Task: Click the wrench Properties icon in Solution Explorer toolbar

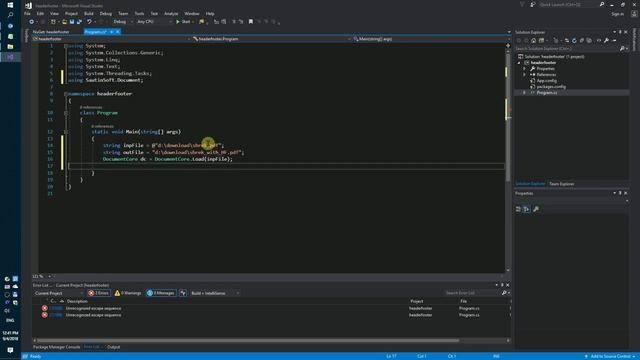Action: 606,40
